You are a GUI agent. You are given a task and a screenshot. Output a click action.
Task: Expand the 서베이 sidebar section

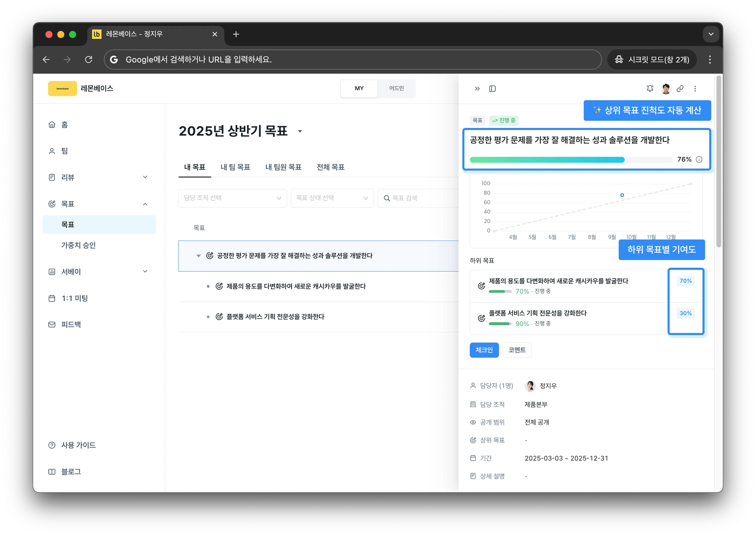145,272
